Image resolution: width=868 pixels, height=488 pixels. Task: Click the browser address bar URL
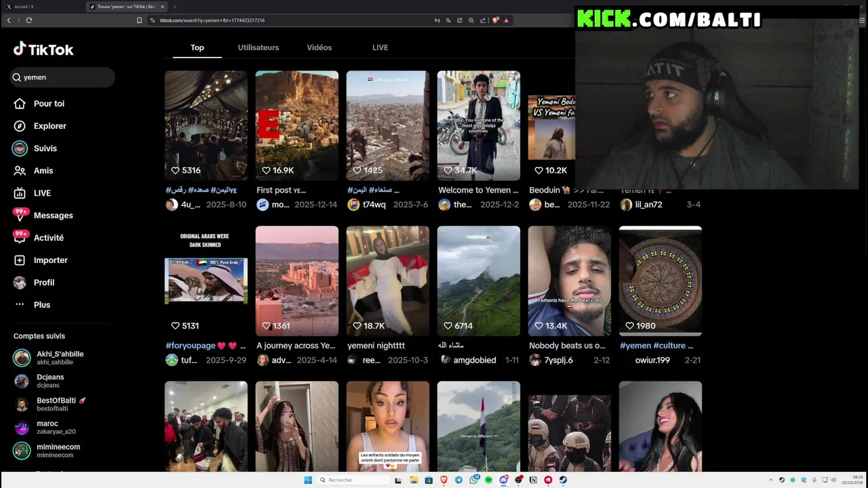pyautogui.click(x=212, y=20)
